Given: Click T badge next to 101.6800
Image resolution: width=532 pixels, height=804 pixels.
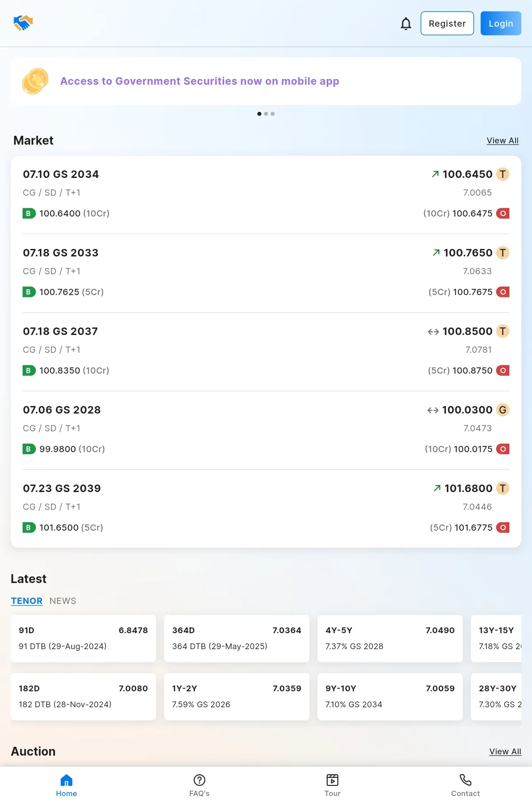Looking at the screenshot, I should point(503,489).
